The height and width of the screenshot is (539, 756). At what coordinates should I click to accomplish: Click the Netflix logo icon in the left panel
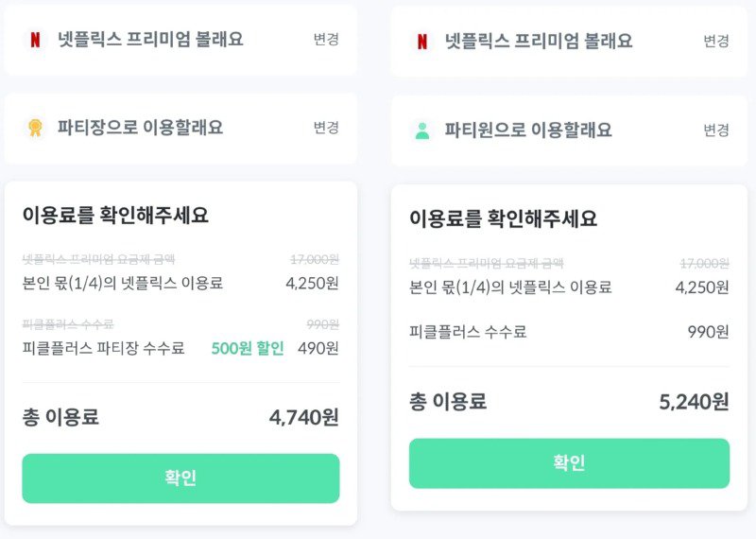(35, 40)
